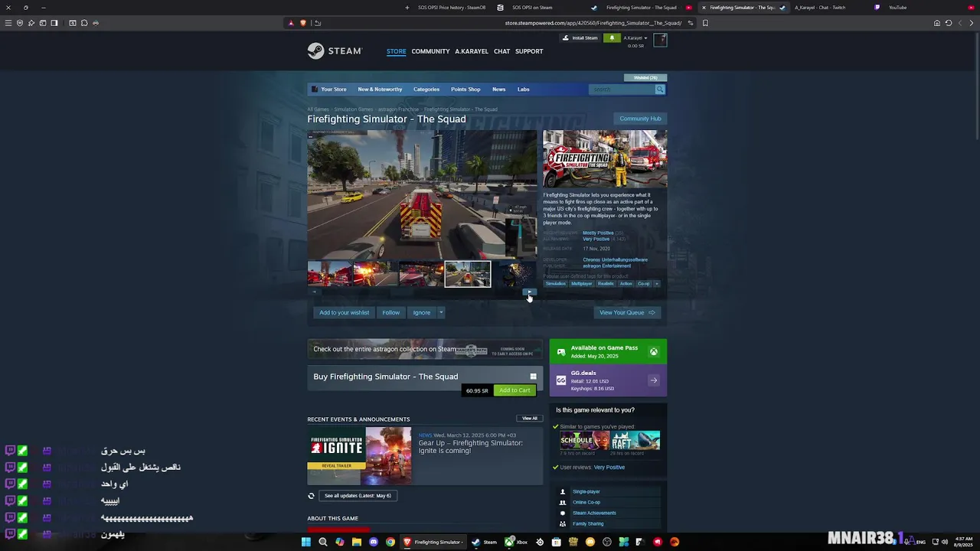The height and width of the screenshot is (551, 980).
Task: Open the SUPPORT menu item
Action: click(x=529, y=51)
